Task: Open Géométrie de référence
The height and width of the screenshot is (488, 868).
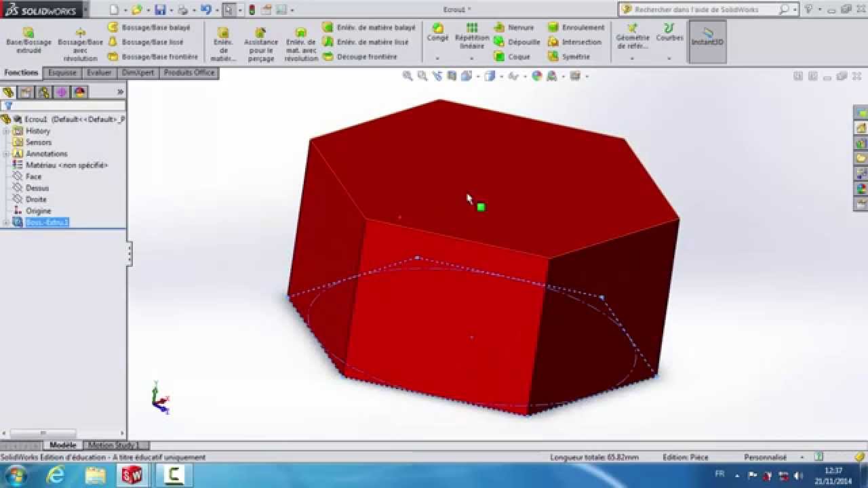Action: pyautogui.click(x=632, y=37)
